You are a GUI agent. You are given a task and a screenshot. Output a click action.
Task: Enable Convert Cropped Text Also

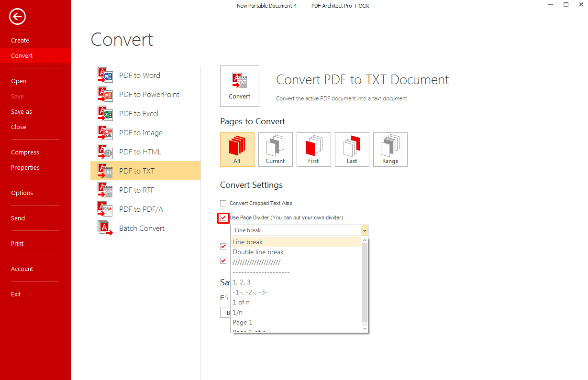click(x=223, y=203)
